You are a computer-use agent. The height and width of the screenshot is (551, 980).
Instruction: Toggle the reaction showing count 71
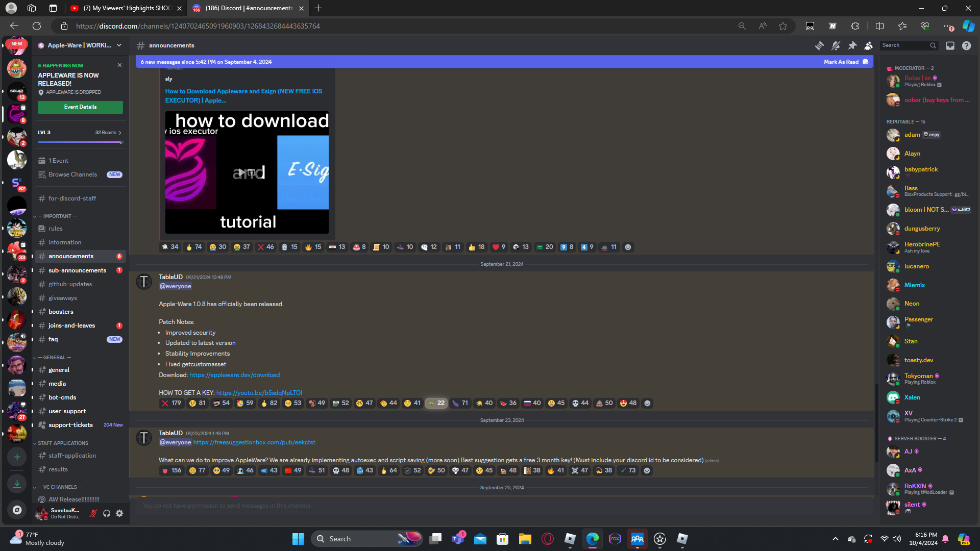(x=460, y=403)
